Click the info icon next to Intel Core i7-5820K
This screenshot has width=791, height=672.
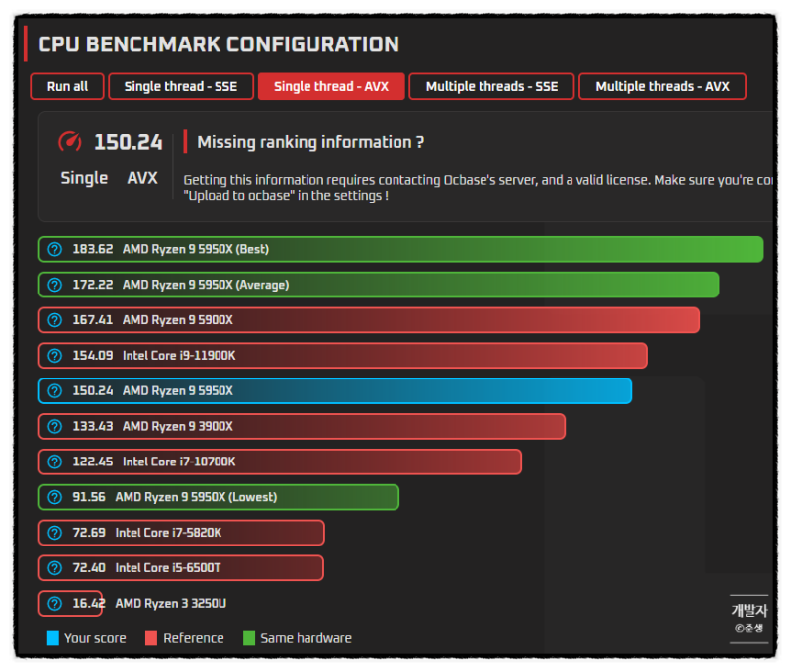pos(53,533)
